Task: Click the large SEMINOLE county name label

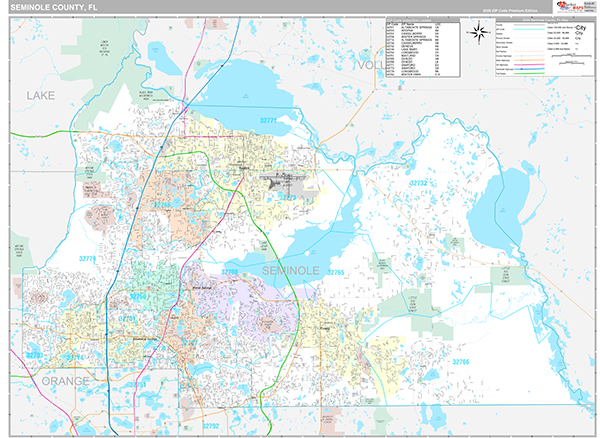Action: (291, 271)
